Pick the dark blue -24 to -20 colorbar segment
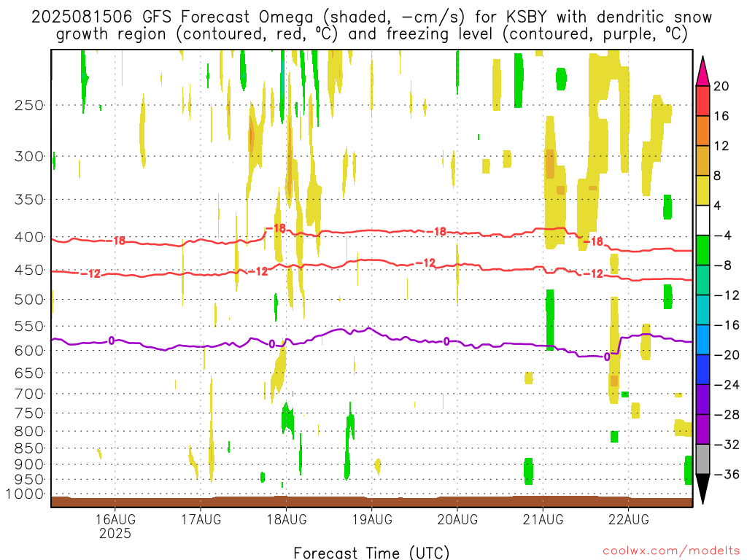 pyautogui.click(x=703, y=370)
